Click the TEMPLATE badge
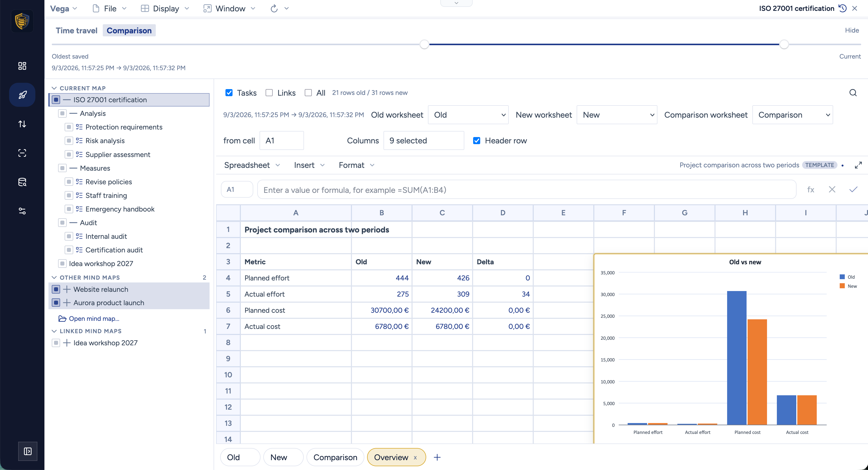Screen dimensions: 868x470 (x=820, y=165)
